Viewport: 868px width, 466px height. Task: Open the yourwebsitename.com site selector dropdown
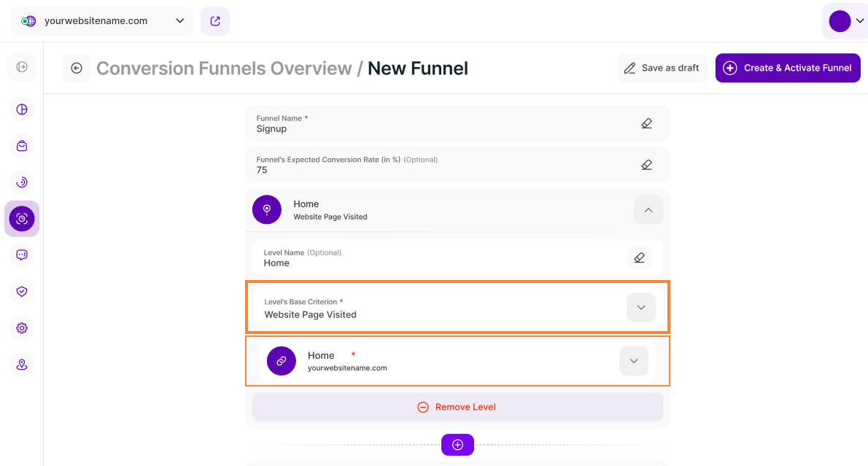[102, 21]
